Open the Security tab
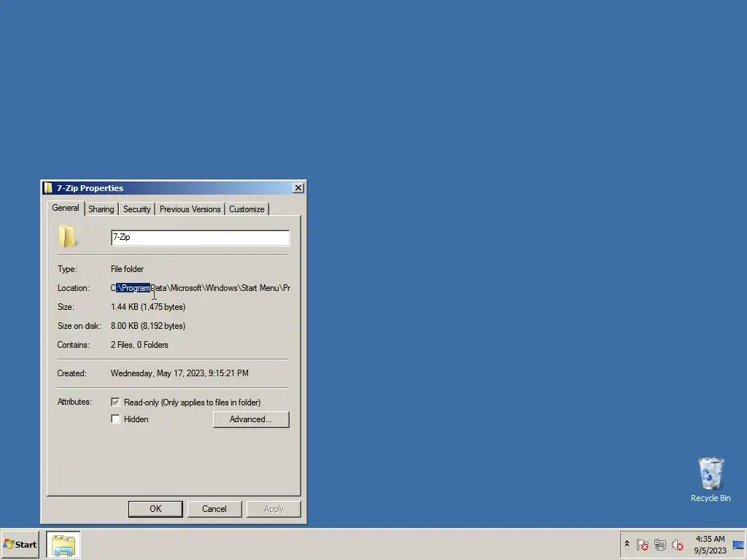The height and width of the screenshot is (560, 747). click(136, 209)
